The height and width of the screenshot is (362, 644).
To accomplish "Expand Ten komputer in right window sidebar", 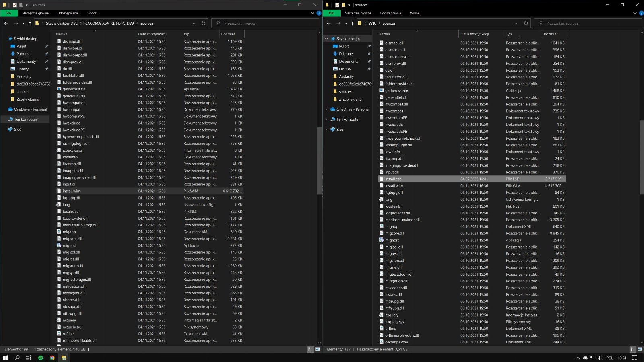I will tap(326, 119).
